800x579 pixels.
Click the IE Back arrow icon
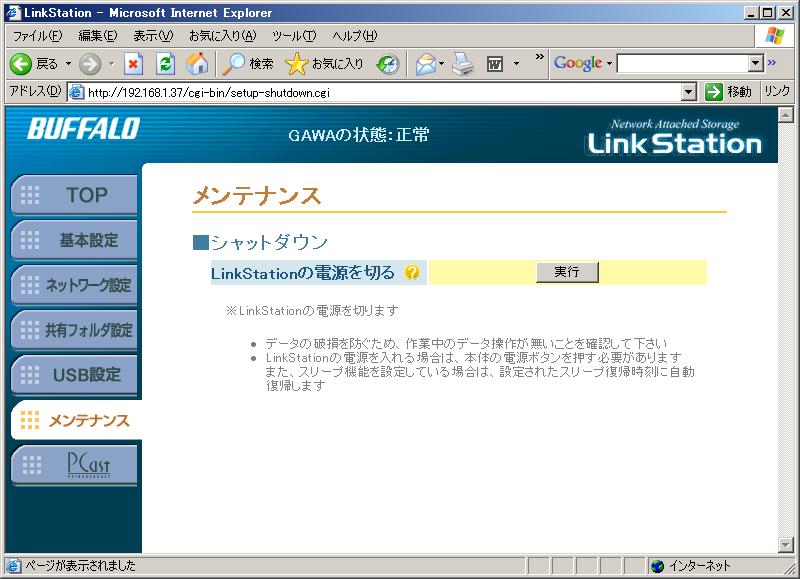point(20,64)
